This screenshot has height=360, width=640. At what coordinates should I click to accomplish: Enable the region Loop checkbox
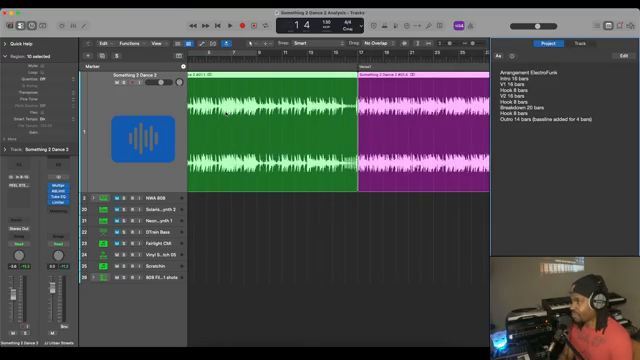(42, 72)
